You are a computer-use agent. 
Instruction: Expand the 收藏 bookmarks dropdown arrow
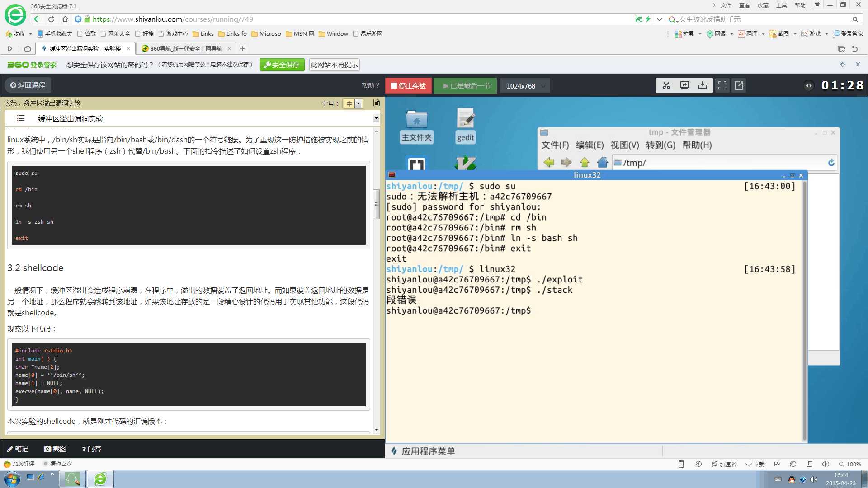30,34
